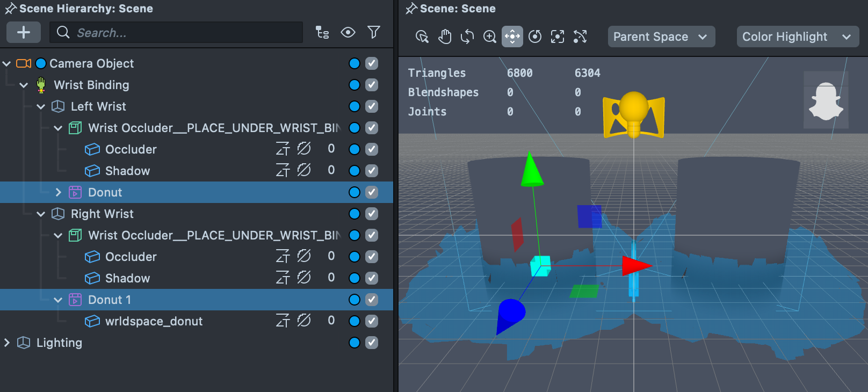Expand the Lighting tree item

(7, 343)
